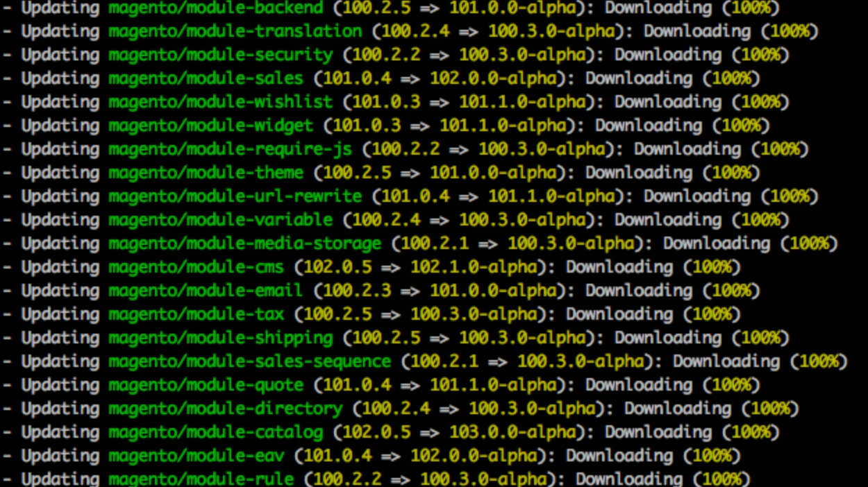868x487 pixels.
Task: Click "Updating" on the module-backend line
Action: (60, 8)
